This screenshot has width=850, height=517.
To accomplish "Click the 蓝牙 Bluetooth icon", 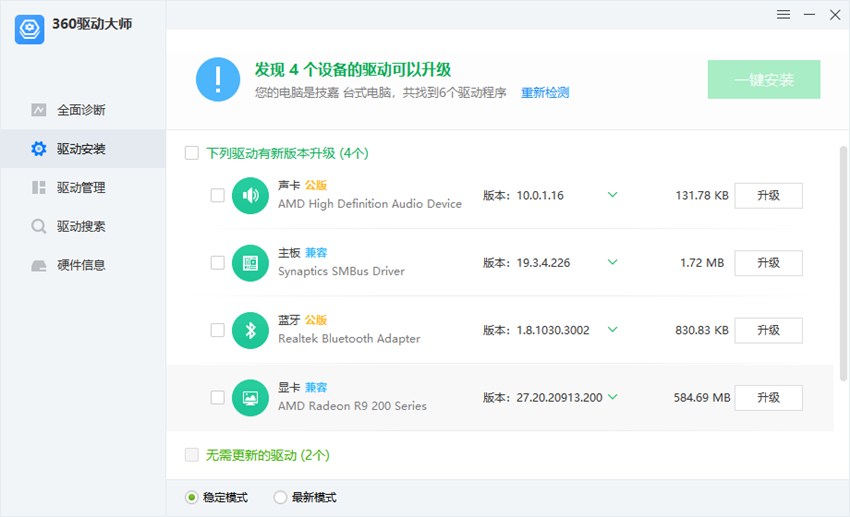I will pyautogui.click(x=250, y=330).
